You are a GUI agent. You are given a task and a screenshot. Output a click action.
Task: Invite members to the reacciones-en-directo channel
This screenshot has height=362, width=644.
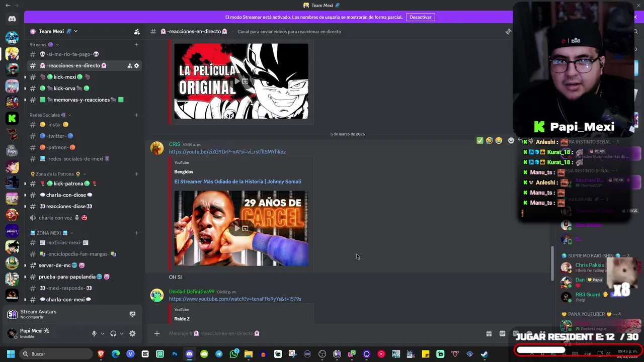click(x=129, y=65)
